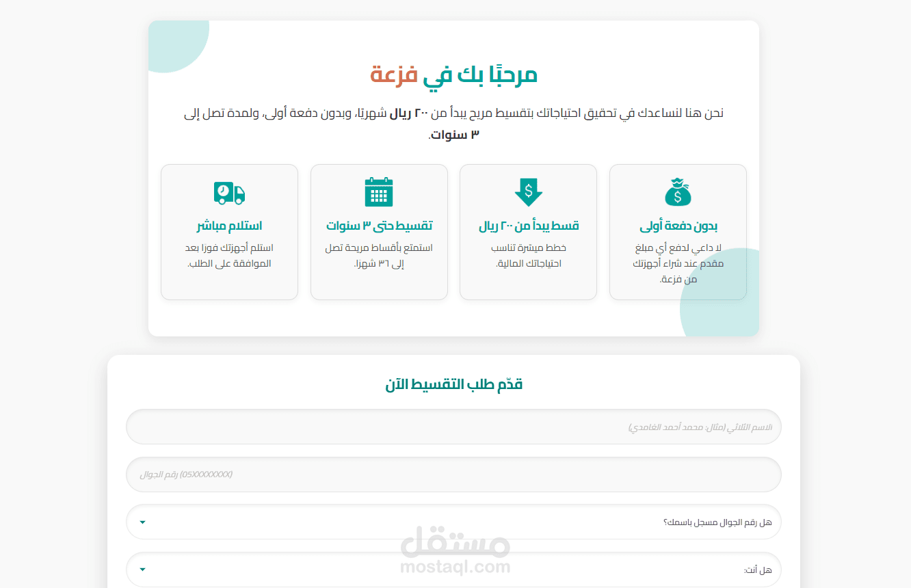Click the calendar icon
This screenshot has width=911, height=588.
379,192
